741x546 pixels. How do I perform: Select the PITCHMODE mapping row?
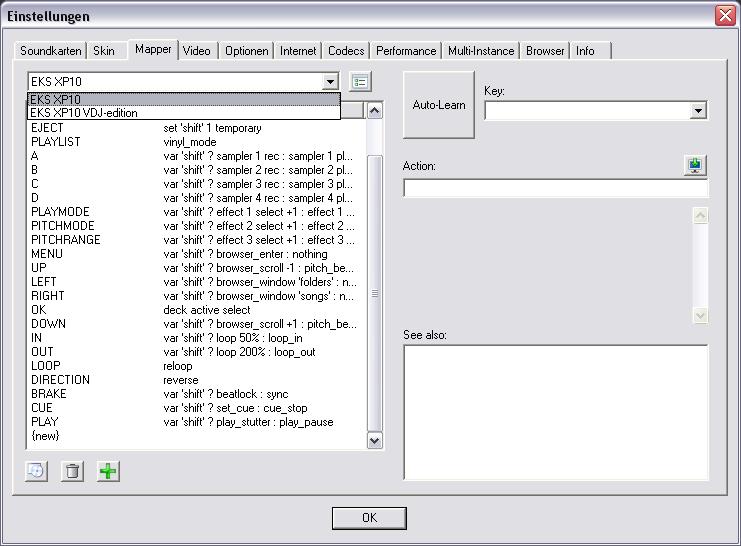coord(197,226)
